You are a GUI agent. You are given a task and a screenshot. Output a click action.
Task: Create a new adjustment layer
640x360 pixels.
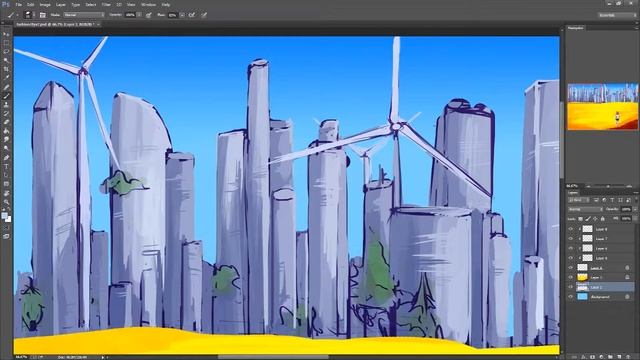602,357
